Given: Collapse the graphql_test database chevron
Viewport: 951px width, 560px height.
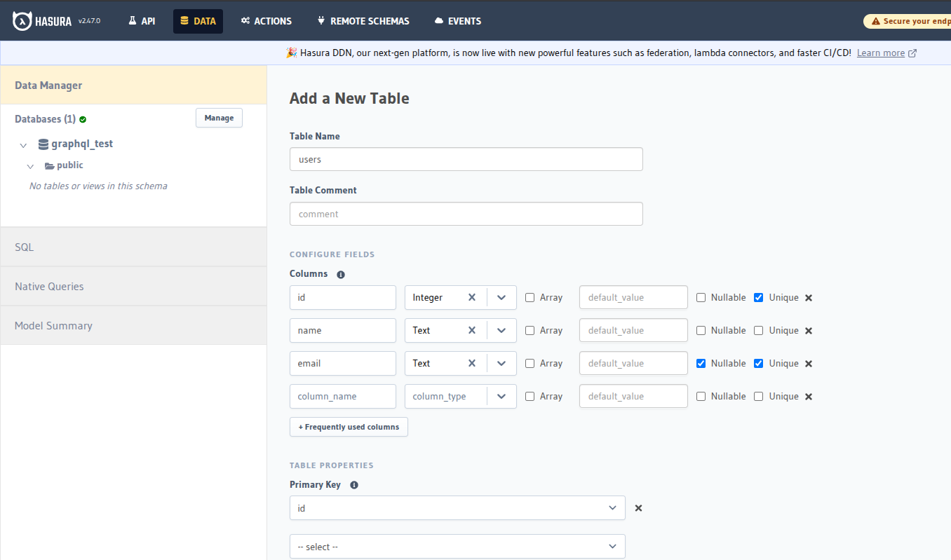Looking at the screenshot, I should [23, 145].
